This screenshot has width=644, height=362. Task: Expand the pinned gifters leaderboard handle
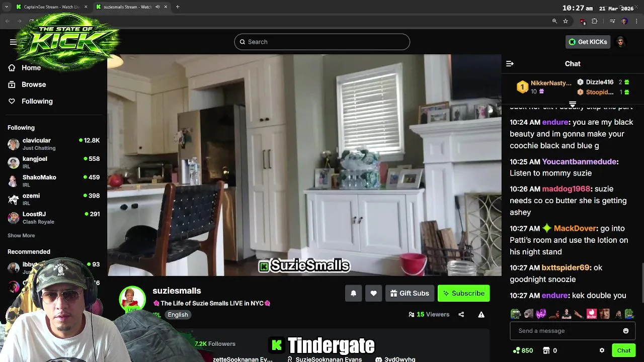tap(573, 104)
